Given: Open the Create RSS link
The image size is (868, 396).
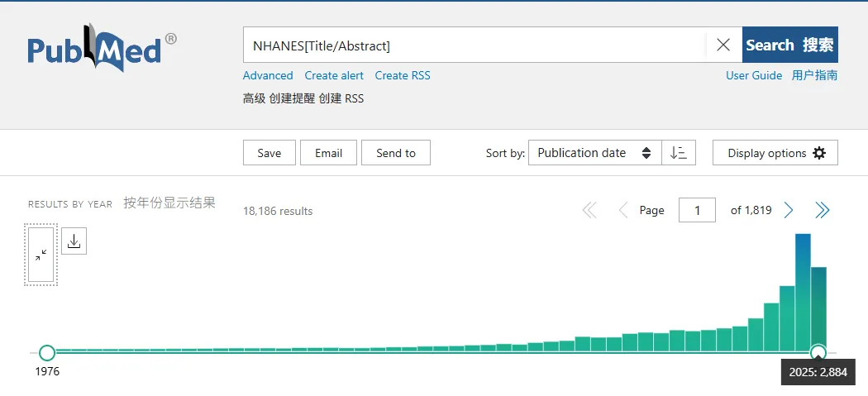Looking at the screenshot, I should [403, 75].
